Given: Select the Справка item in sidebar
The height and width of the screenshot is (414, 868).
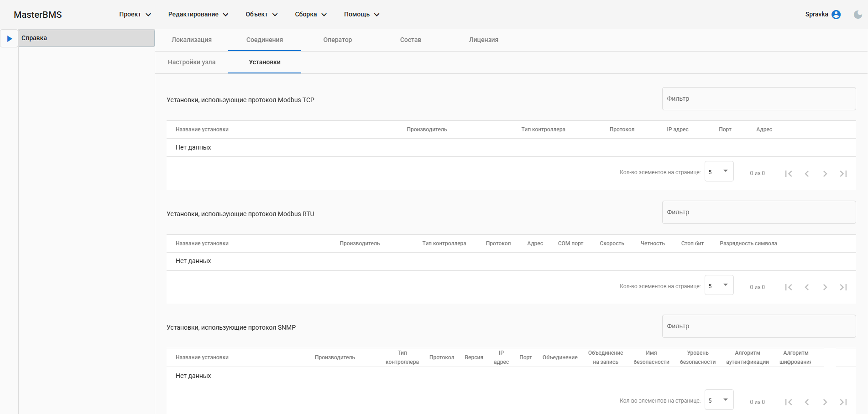Looking at the screenshot, I should [86, 38].
